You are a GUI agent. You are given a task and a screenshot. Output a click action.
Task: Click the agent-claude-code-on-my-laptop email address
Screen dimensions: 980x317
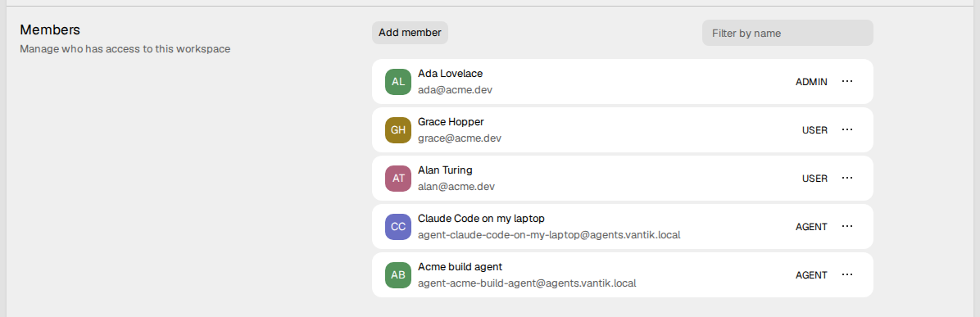click(x=549, y=235)
